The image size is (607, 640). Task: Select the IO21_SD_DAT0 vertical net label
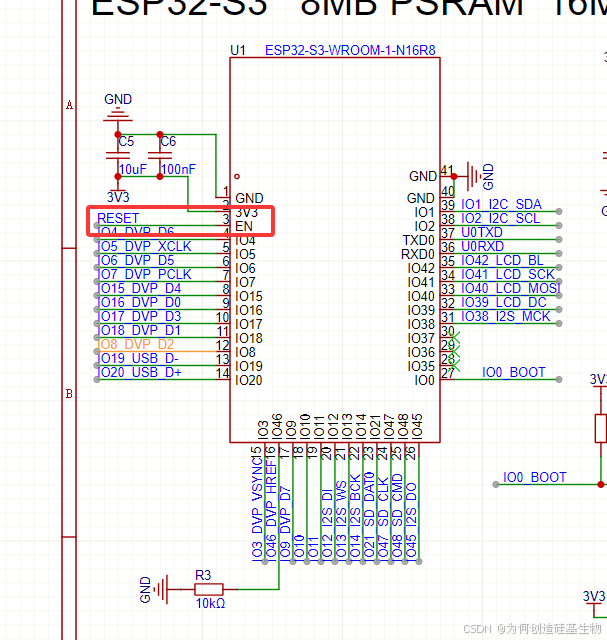[x=369, y=514]
